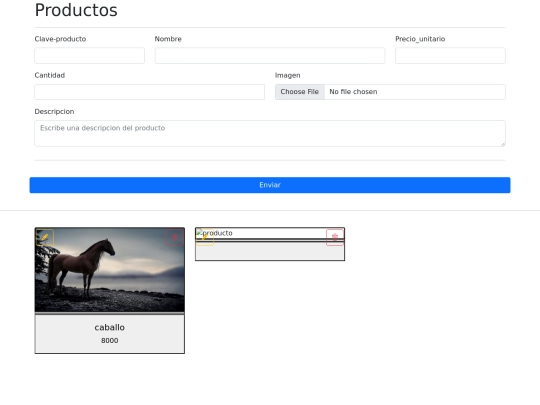Click the pencil edit icon on the broken-image product card

click(x=205, y=237)
